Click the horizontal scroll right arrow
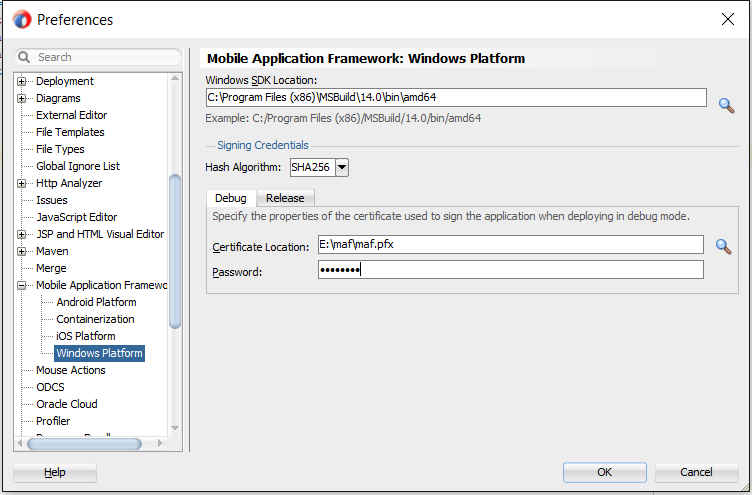Screen dimensions: 752x495 (x=160, y=444)
